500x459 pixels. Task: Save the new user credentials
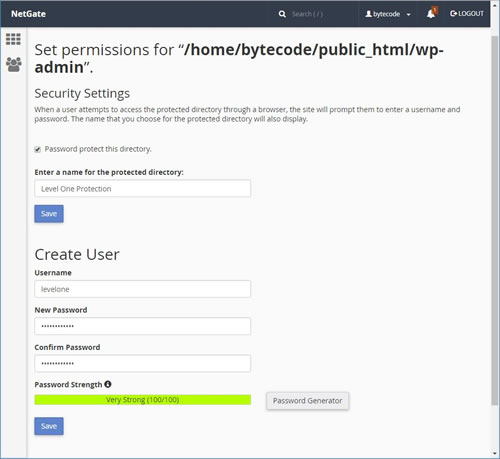[49, 426]
